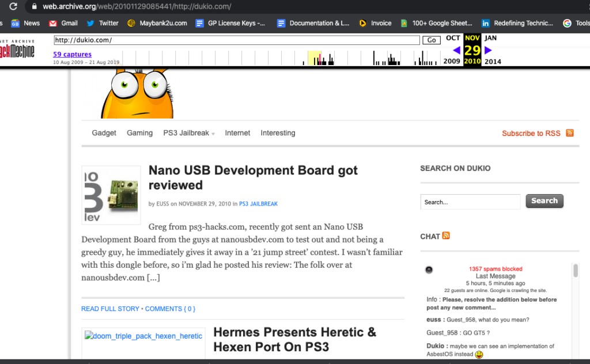Open the Google Tools bookmark icon
This screenshot has width=590, height=364.
pos(567,23)
